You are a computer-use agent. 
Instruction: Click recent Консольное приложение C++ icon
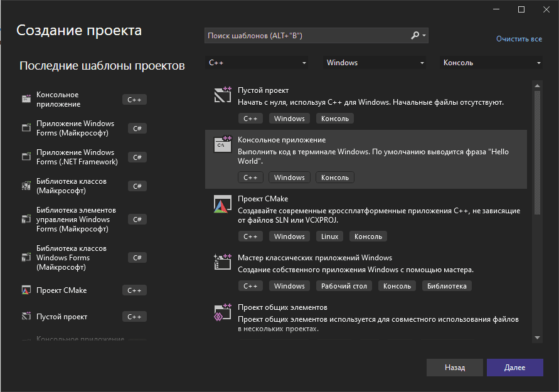[26, 99]
